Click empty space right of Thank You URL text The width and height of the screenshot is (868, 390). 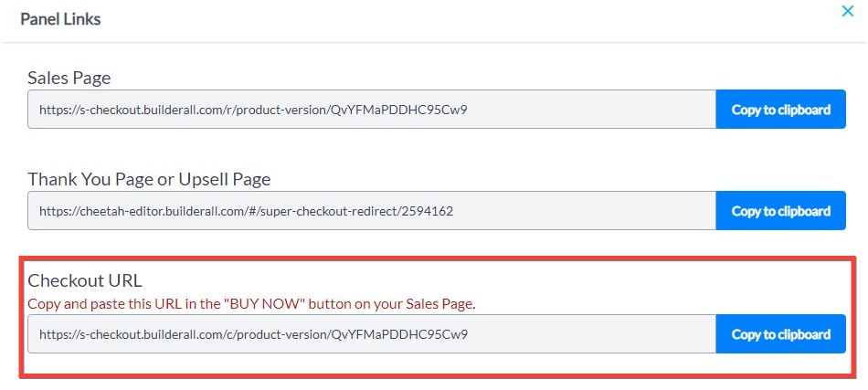pyautogui.click(x=584, y=210)
